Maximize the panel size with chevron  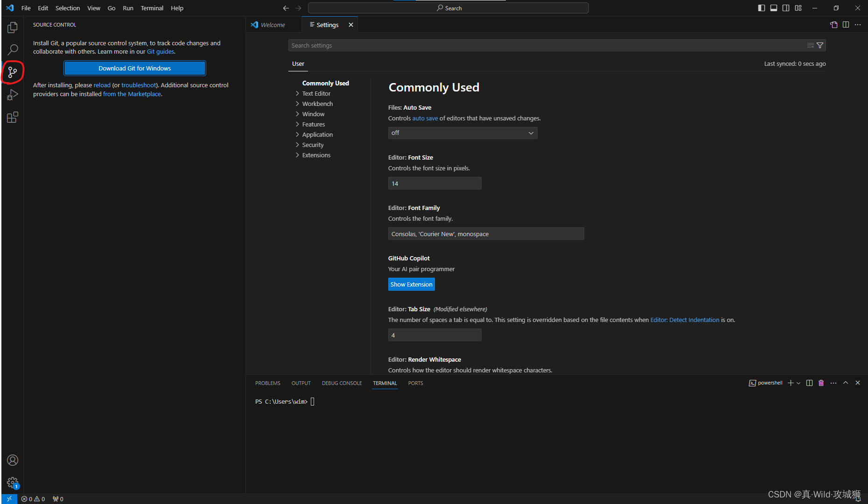846,383
